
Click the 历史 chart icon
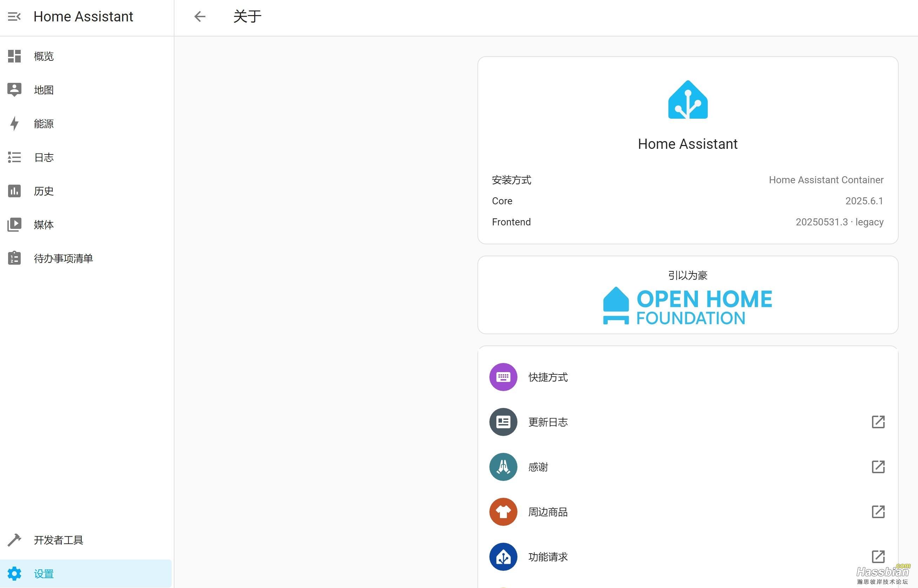pyautogui.click(x=14, y=191)
